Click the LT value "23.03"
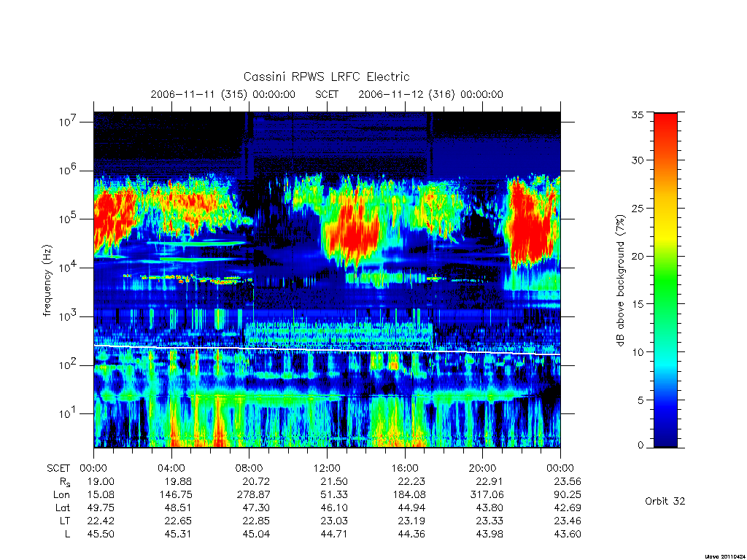This screenshot has height=560, width=747. [x=334, y=521]
